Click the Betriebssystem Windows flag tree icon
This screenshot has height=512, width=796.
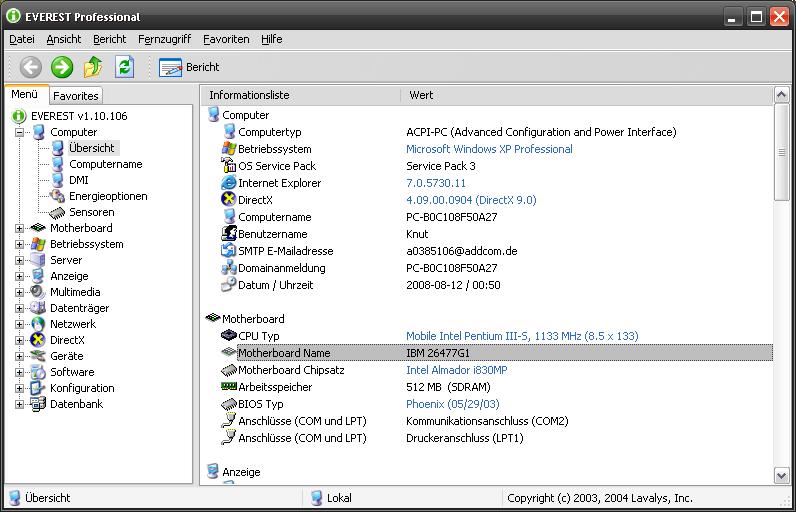[x=38, y=244]
